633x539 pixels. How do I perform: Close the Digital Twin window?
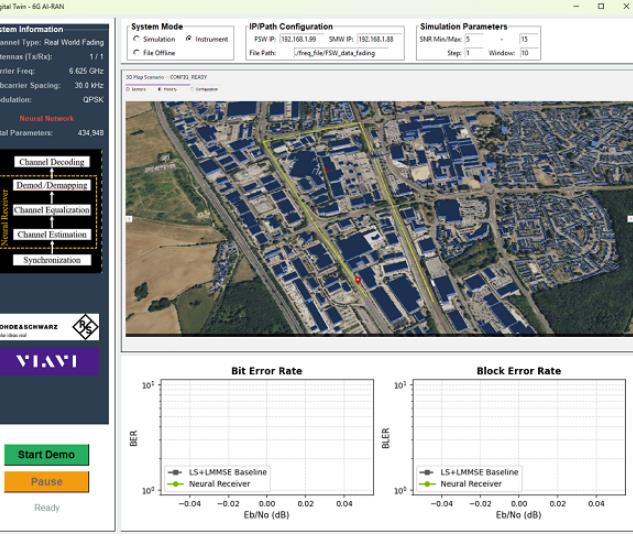tap(626, 6)
